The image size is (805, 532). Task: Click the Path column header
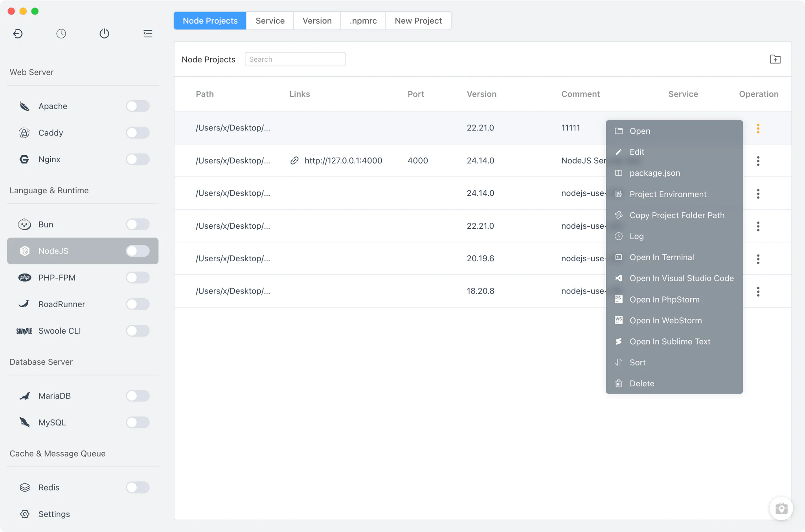205,94
